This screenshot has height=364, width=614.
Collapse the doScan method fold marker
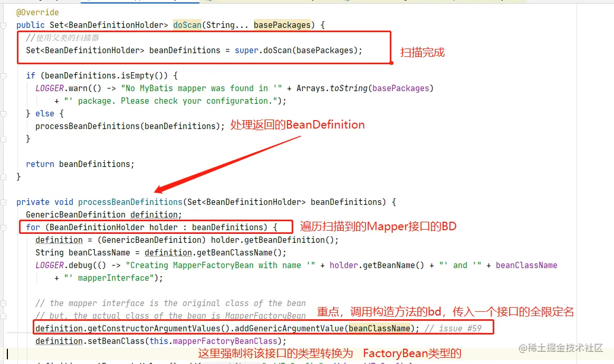tap(4, 25)
